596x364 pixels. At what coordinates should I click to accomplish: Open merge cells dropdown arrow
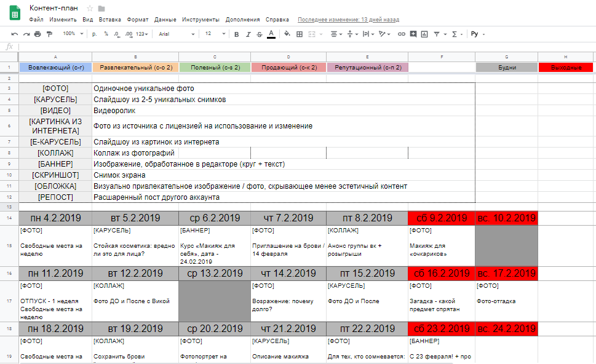click(x=321, y=34)
